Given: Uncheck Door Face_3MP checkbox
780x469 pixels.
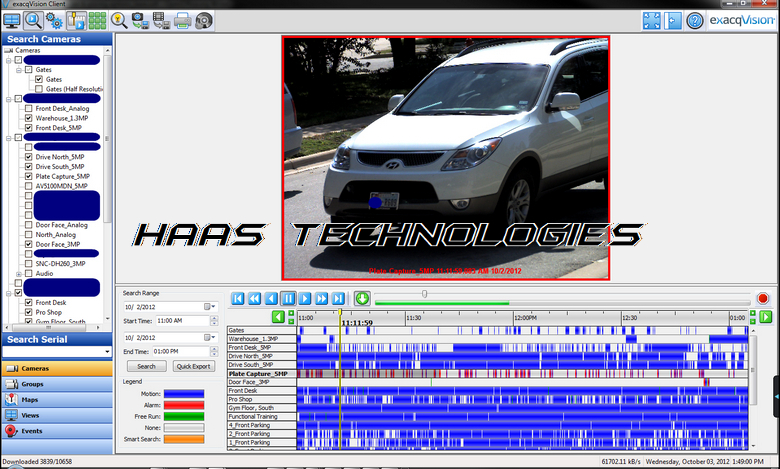Looking at the screenshot, I should [29, 244].
